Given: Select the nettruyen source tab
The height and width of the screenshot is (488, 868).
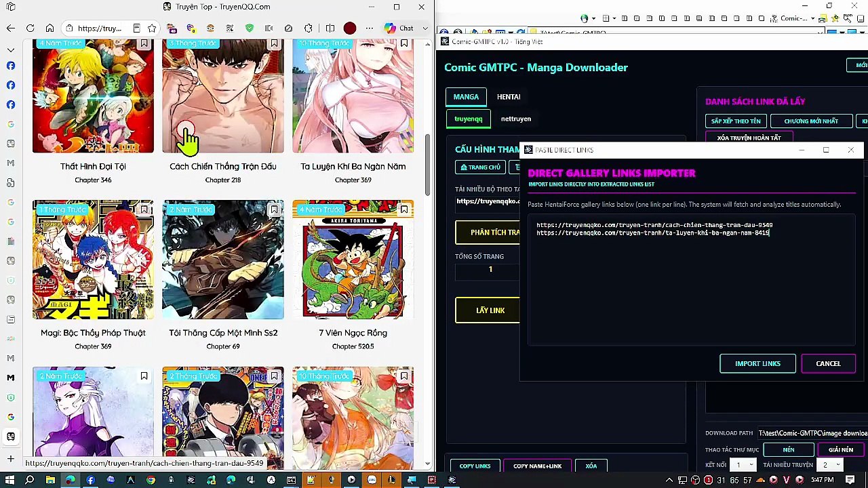Looking at the screenshot, I should [x=516, y=119].
